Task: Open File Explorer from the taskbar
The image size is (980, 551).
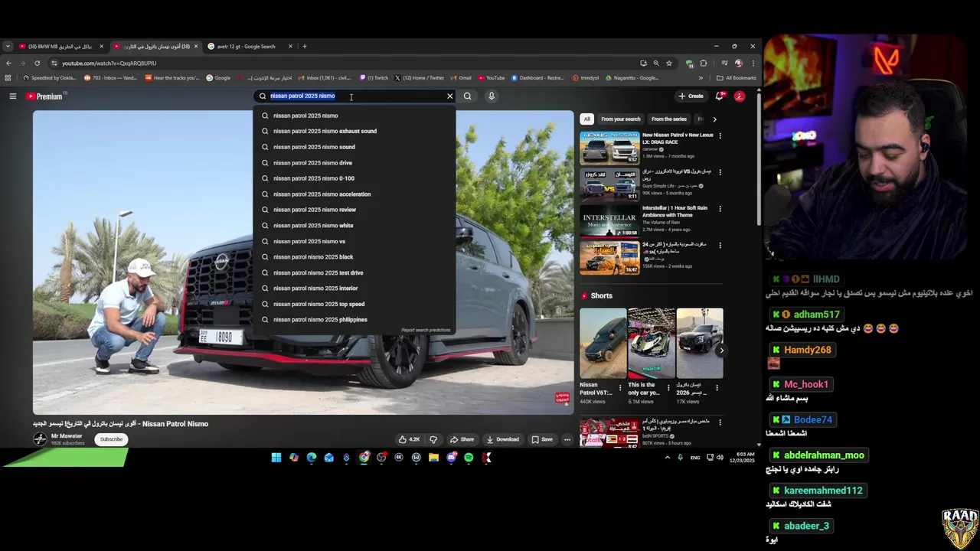Action: 433,458
